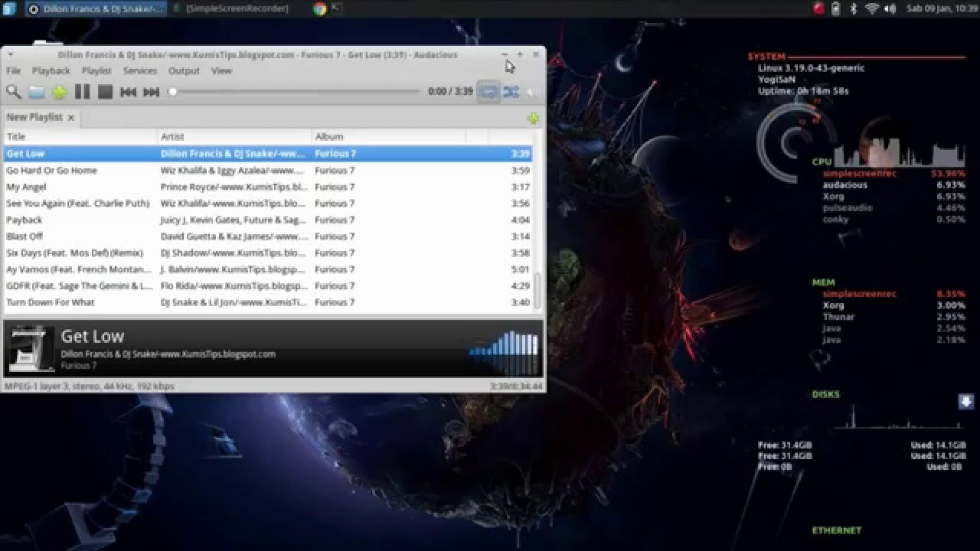The image size is (980, 551).
Task: Toggle repeat mode button
Action: [488, 92]
